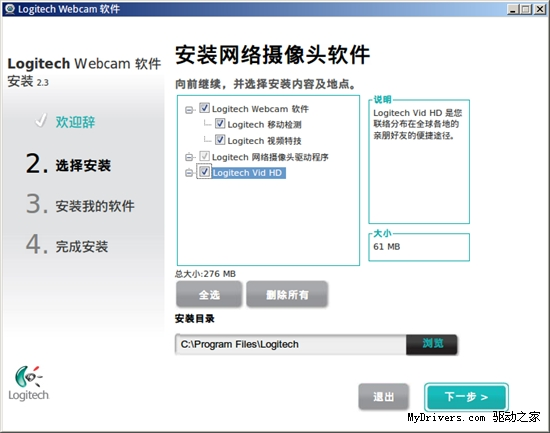Screen dimensions: 550x433
Task: Click the webcam icon in title bar
Action: tap(10, 9)
